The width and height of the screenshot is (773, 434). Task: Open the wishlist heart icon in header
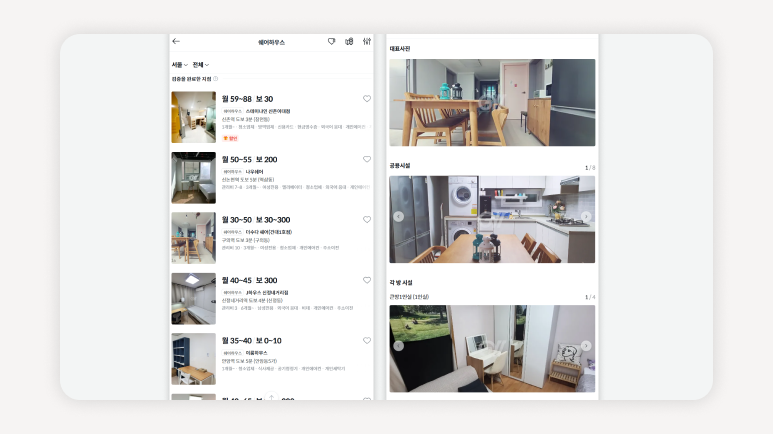(x=332, y=41)
